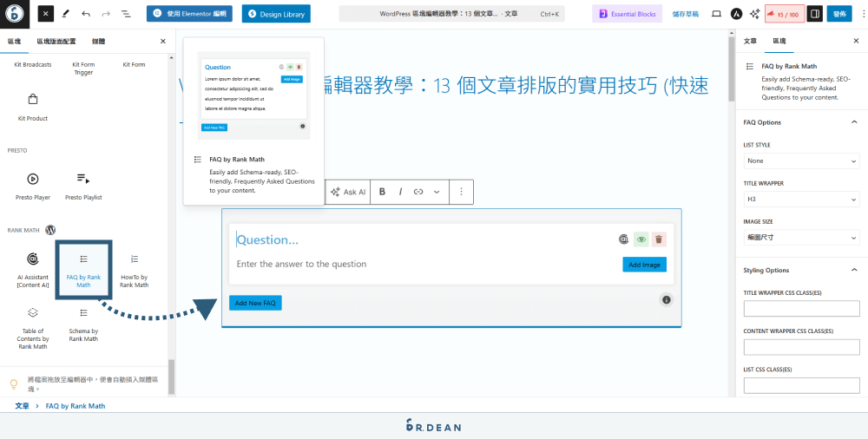Collapse the FAQ Options section
Viewport: 868px width, 439px height.
pyautogui.click(x=800, y=121)
